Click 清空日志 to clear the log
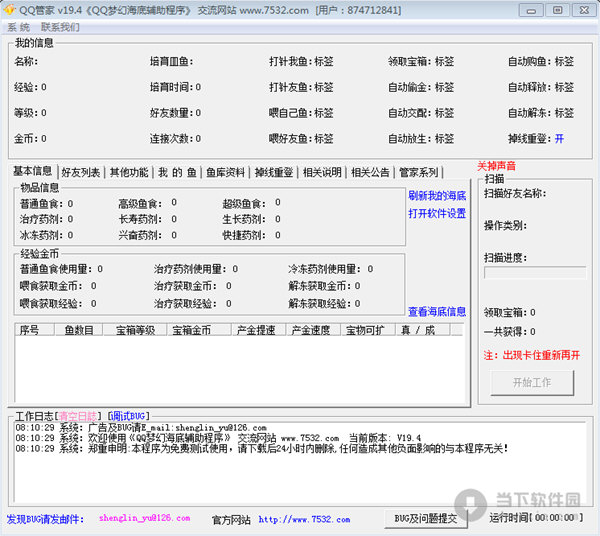Screen dimensions: 600x536 tap(80, 415)
